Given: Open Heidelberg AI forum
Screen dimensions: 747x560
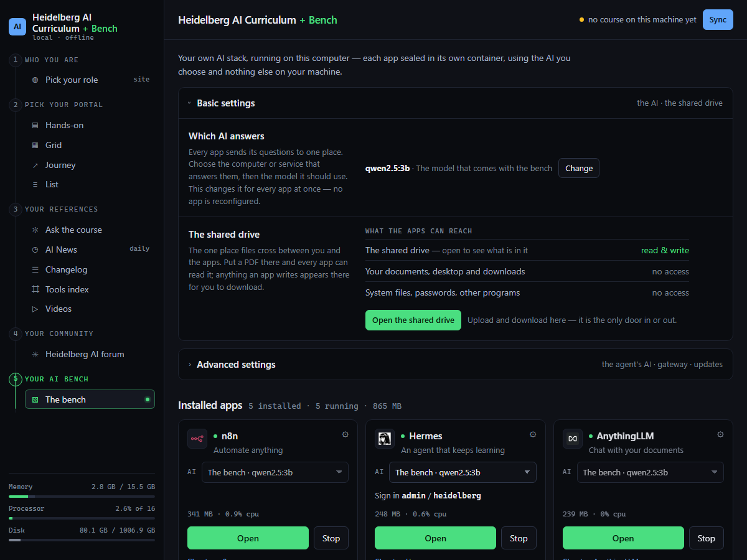Looking at the screenshot, I should tap(90, 354).
